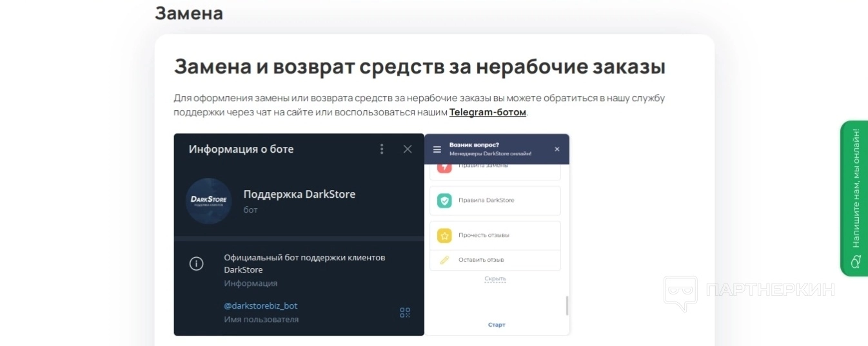The image size is (868, 346).
Task: Close the Информация о боте panel
Action: click(408, 149)
